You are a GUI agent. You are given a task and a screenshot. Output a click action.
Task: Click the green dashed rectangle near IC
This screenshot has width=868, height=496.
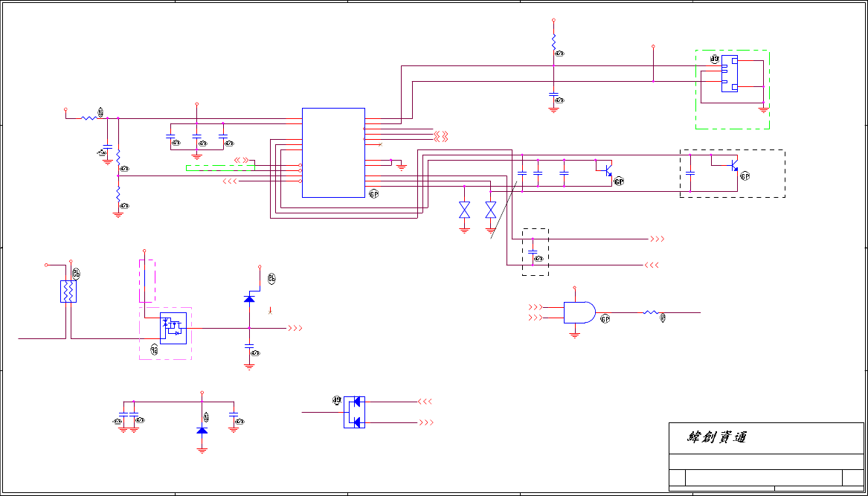(x=220, y=168)
